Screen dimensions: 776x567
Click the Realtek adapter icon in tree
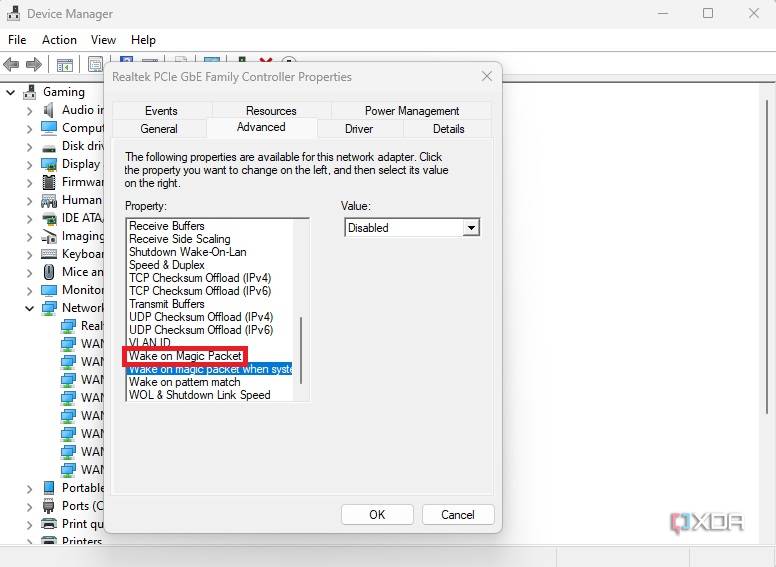pyautogui.click(x=68, y=326)
